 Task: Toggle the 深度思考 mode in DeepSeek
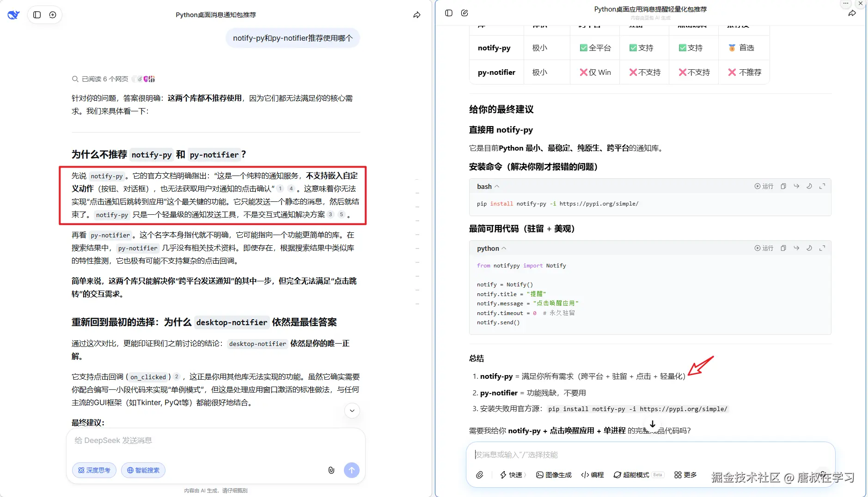94,470
